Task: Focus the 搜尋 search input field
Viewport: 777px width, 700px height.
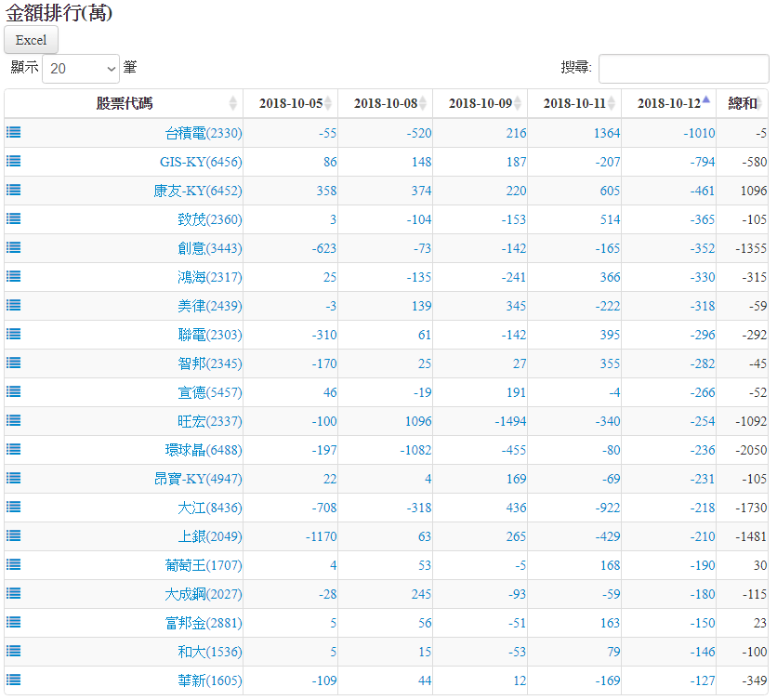Action: pos(683,69)
